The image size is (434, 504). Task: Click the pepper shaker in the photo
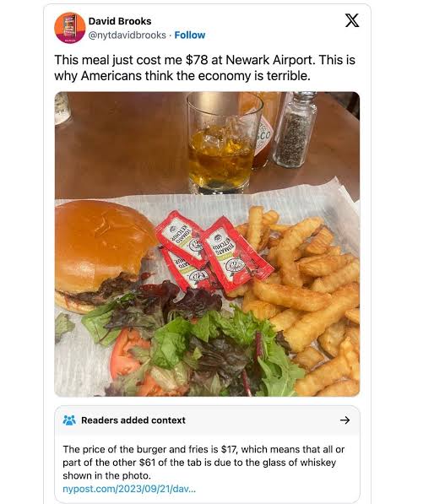tap(295, 129)
